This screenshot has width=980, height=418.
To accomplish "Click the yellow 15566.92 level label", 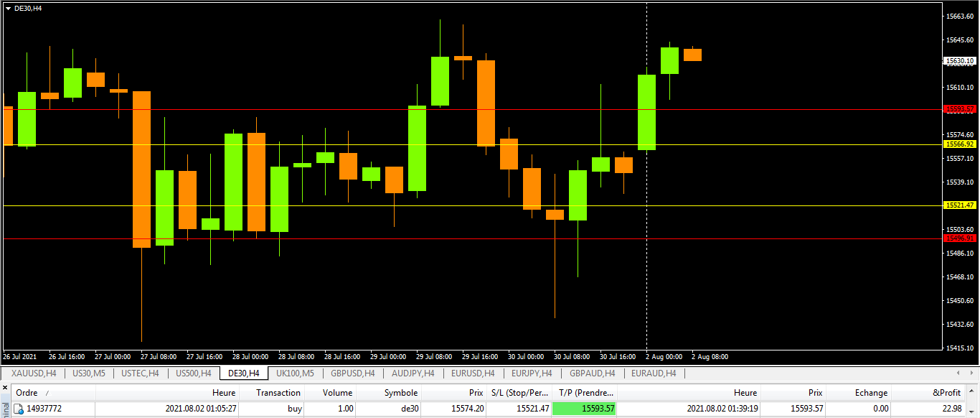I will (961, 144).
